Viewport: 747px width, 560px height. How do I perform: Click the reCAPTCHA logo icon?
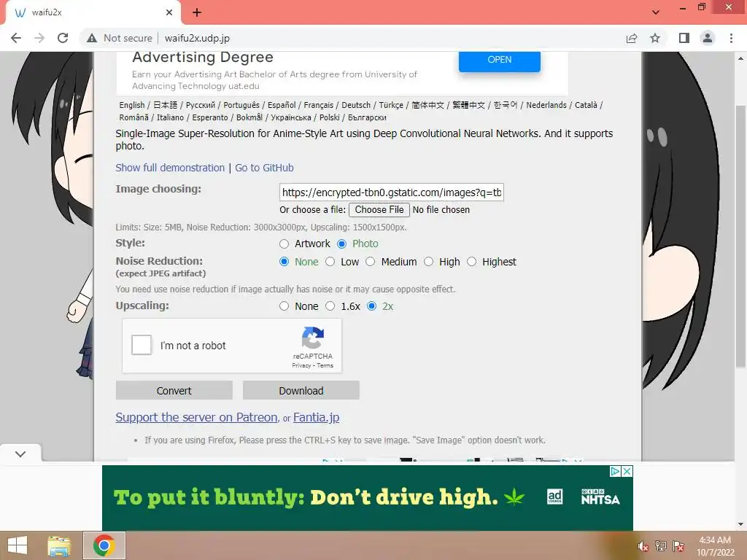313,338
